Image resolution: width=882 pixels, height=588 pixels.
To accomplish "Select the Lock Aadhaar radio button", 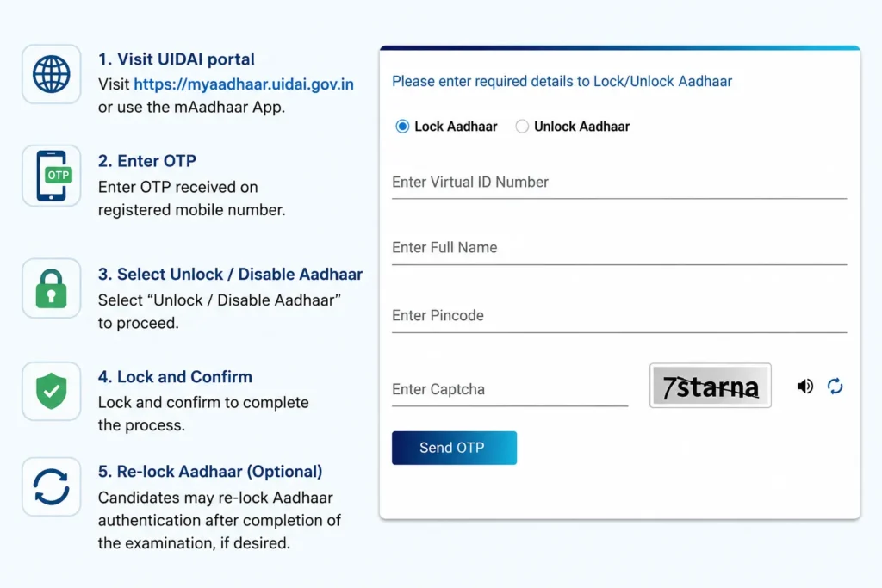I will (x=402, y=127).
